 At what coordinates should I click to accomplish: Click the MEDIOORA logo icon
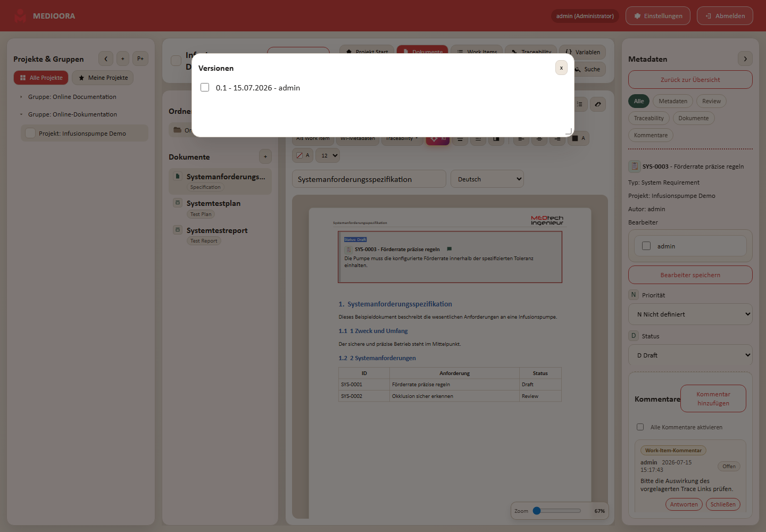point(20,16)
